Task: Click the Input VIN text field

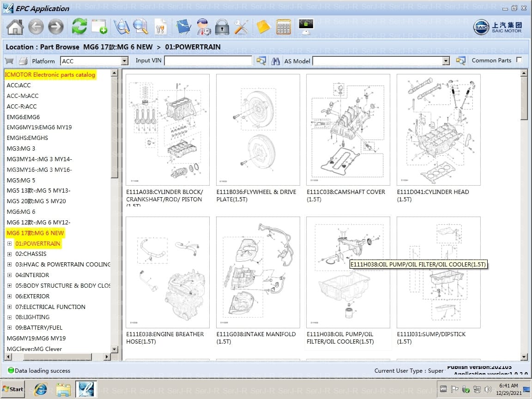Action: tap(208, 61)
